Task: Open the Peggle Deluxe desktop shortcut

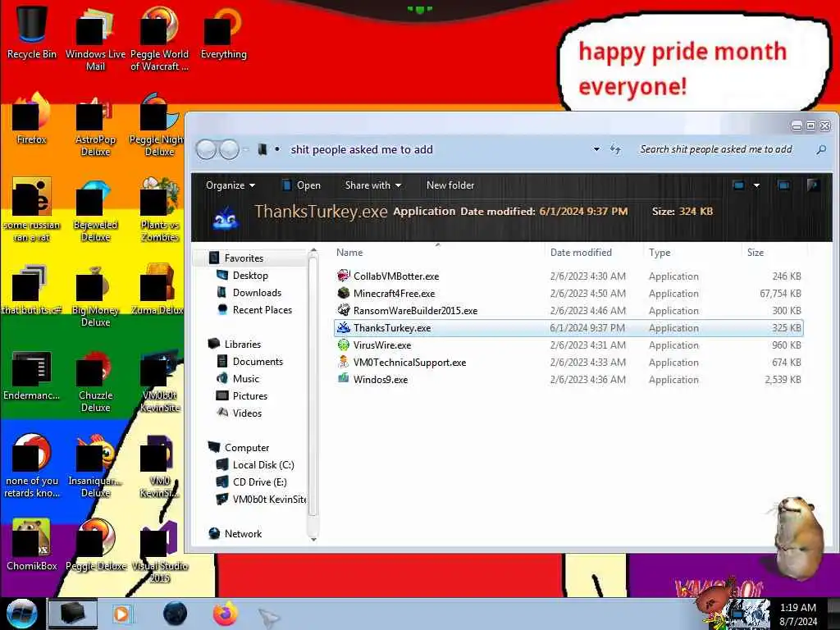Action: (95, 545)
